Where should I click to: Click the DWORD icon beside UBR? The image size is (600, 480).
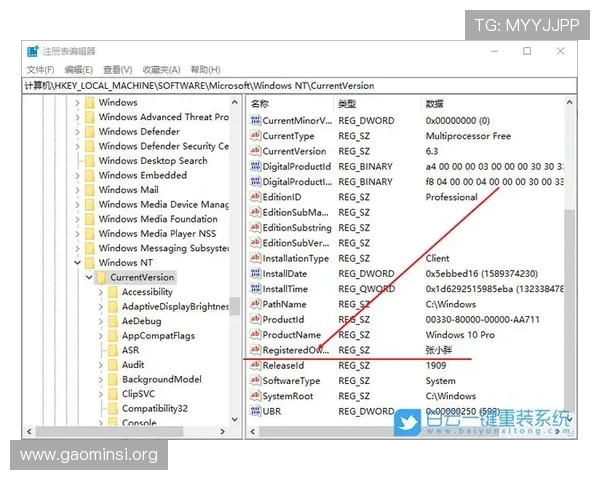click(x=254, y=411)
